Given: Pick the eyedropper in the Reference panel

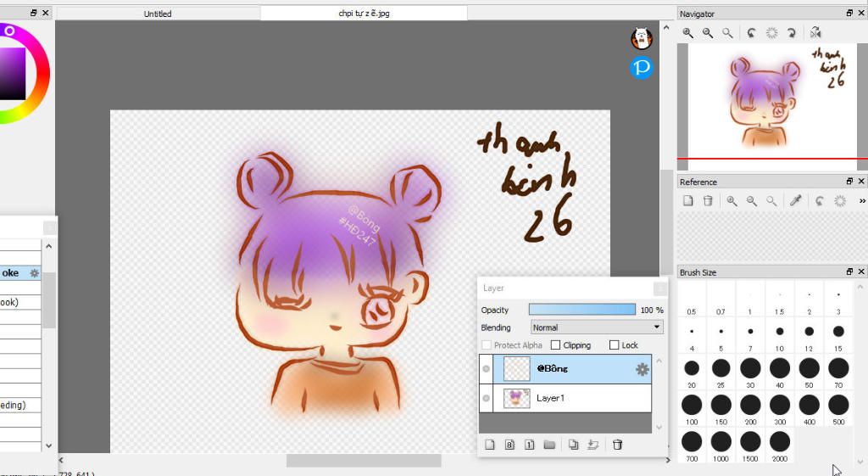Looking at the screenshot, I should [x=795, y=200].
